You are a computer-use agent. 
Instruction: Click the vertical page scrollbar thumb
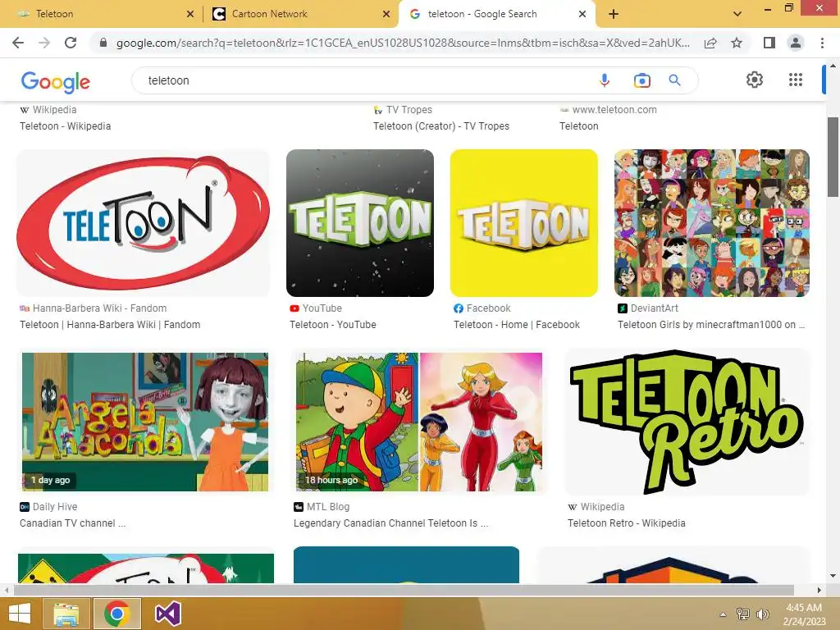pyautogui.click(x=833, y=157)
